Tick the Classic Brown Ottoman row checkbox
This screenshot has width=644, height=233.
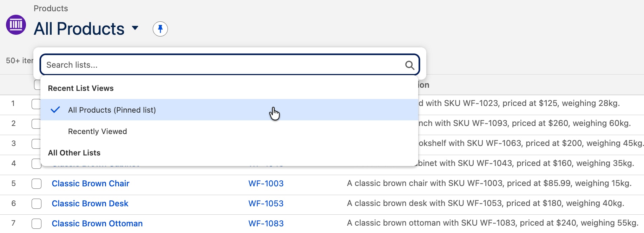point(37,224)
